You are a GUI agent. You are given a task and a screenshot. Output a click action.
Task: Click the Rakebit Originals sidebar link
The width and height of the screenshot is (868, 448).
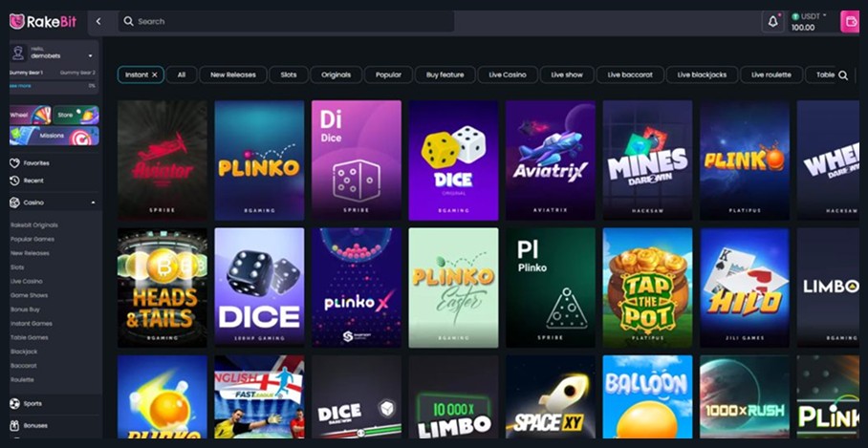click(34, 225)
